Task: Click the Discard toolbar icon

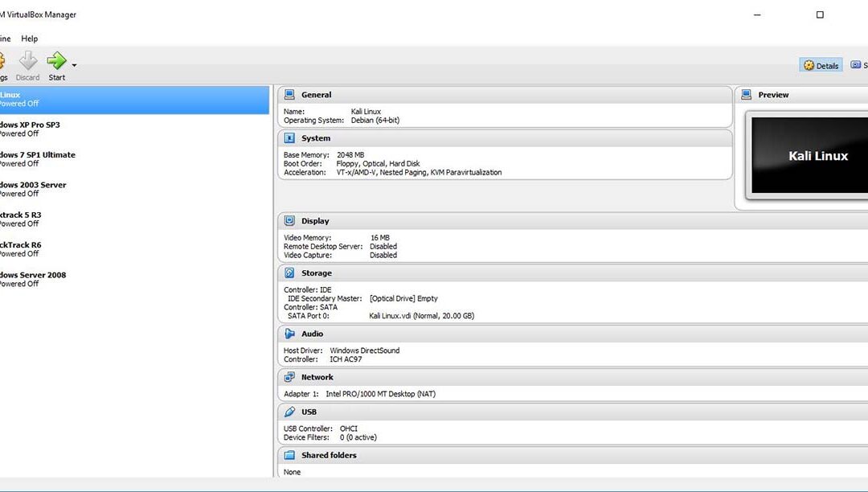Action: pyautogui.click(x=27, y=61)
